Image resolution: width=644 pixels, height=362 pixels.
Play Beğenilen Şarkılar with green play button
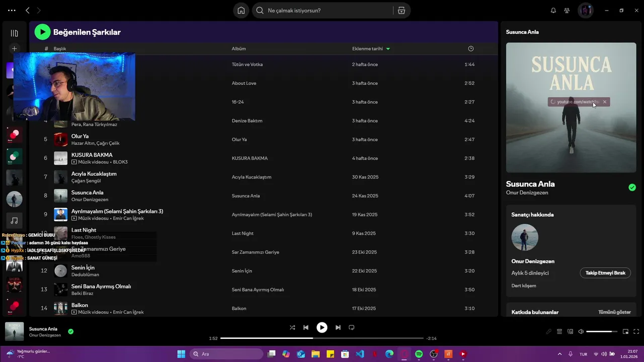pos(42,32)
